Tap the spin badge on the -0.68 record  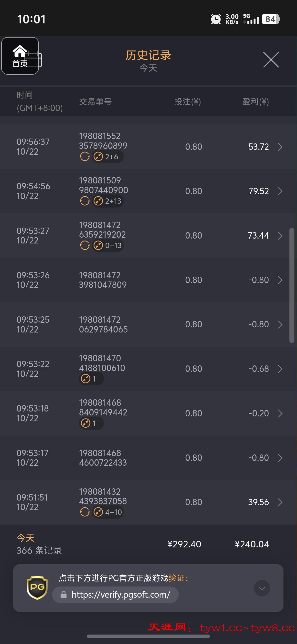91,379
